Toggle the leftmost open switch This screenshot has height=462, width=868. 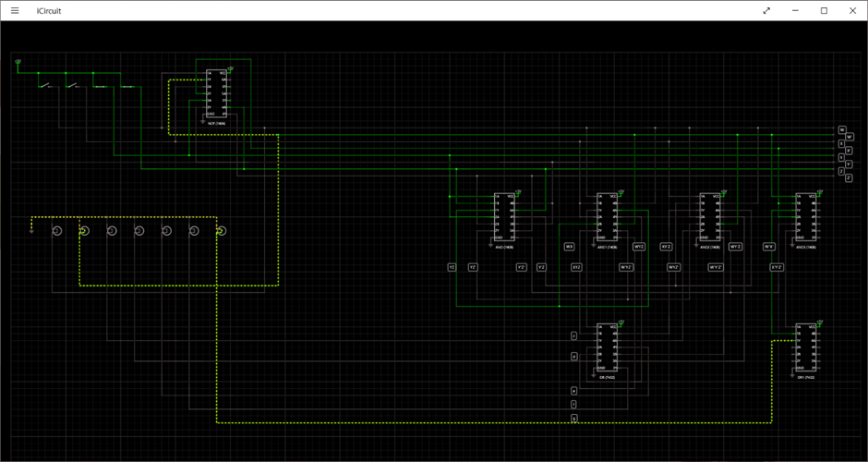pyautogui.click(x=45, y=86)
